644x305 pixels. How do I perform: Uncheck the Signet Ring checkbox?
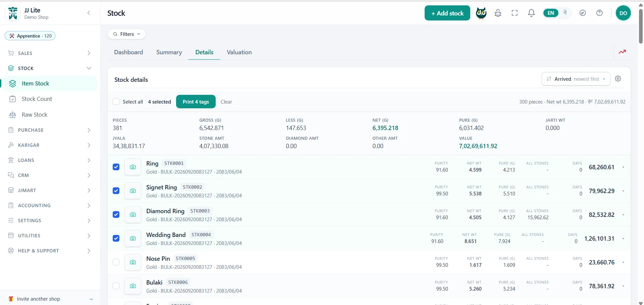point(116,191)
